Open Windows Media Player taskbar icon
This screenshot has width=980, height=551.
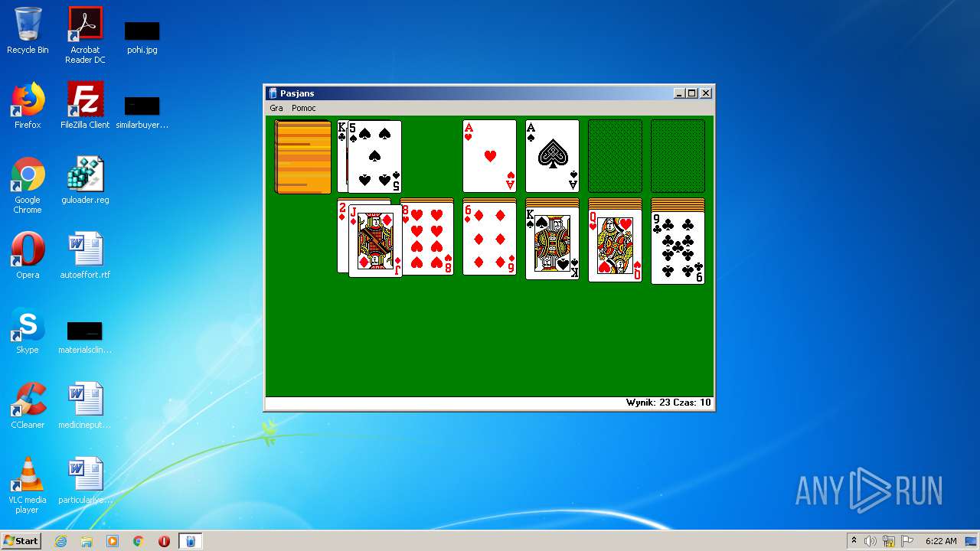pyautogui.click(x=113, y=541)
